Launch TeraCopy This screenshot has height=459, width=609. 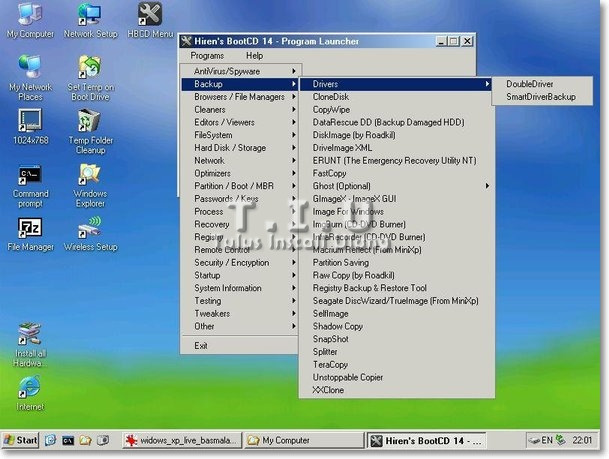point(397,365)
